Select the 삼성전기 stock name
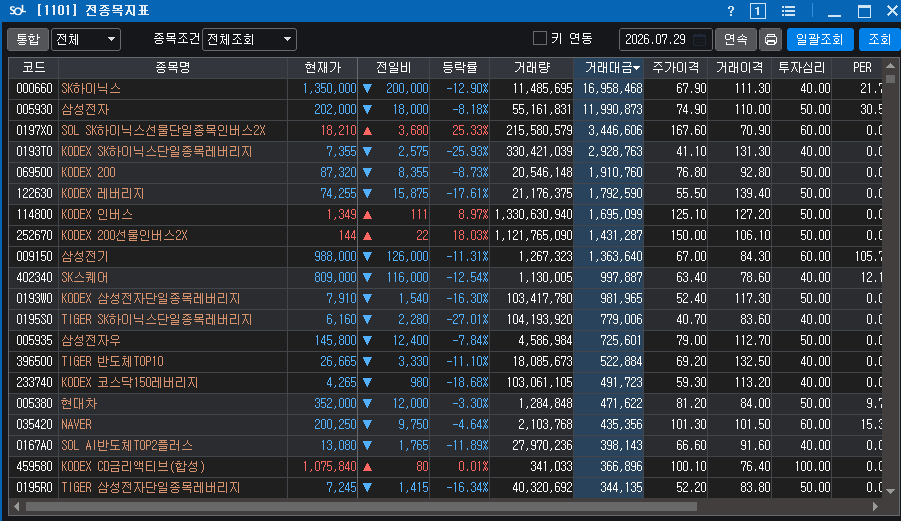This screenshot has height=521, width=901. [85, 257]
